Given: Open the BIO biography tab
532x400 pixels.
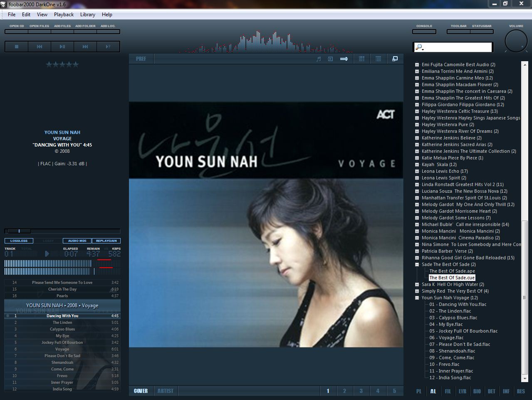Looking at the screenshot, I should (x=477, y=391).
